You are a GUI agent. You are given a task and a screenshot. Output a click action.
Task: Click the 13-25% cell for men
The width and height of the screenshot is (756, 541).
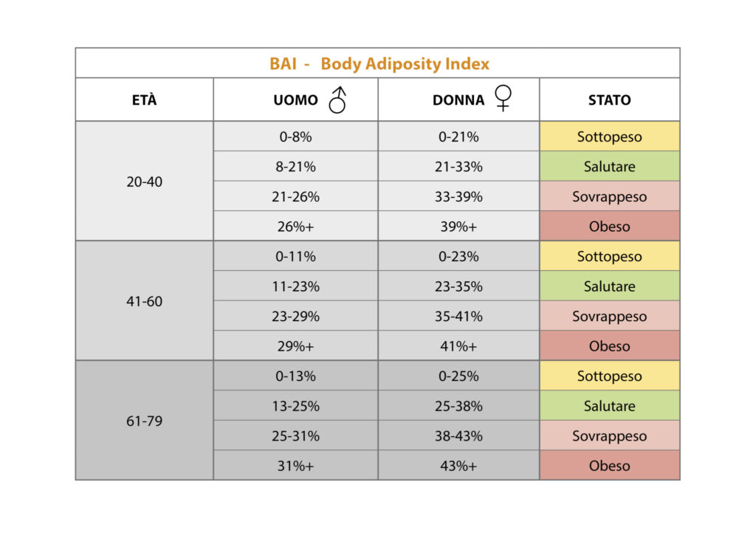tap(295, 406)
